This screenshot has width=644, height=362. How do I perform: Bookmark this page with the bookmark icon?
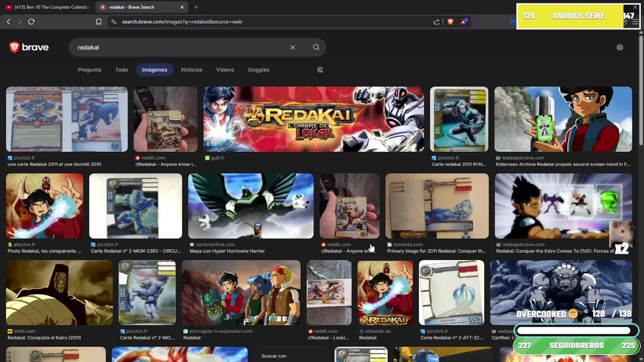(x=99, y=22)
